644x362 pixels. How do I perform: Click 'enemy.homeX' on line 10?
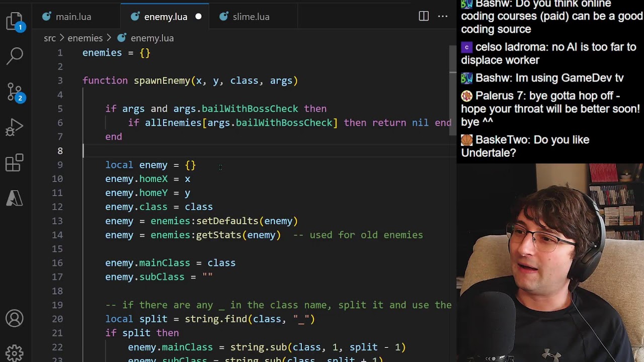136,179
